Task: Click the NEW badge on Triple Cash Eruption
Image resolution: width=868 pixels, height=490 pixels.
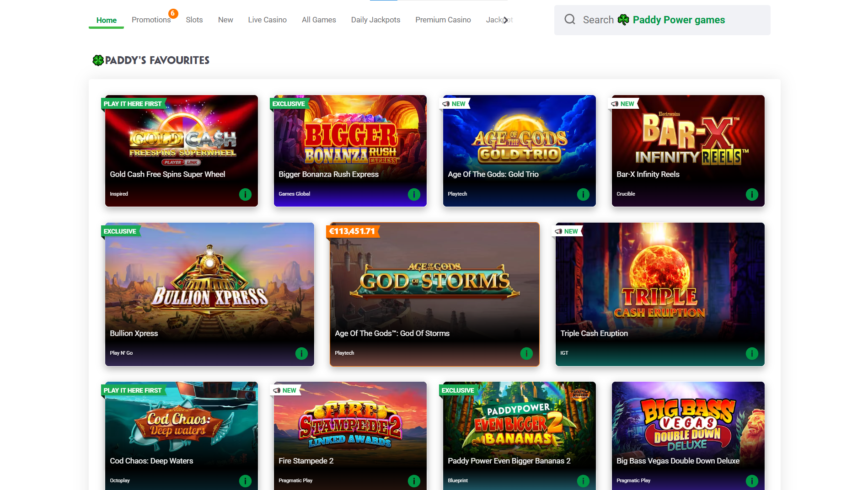Action: [x=567, y=231]
